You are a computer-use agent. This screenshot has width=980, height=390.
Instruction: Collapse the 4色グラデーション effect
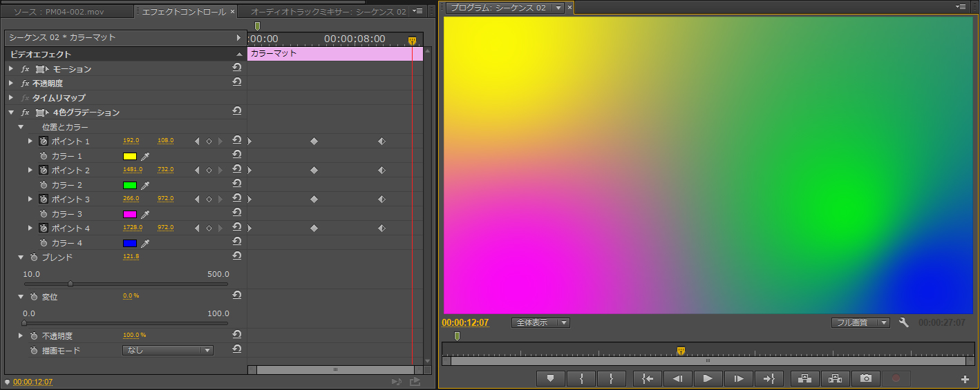click(11, 113)
